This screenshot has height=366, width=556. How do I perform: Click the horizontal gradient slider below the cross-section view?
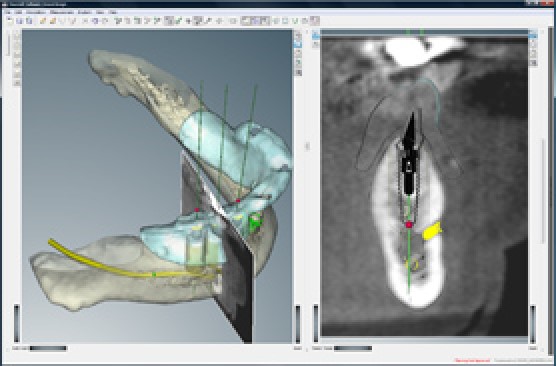point(353,348)
